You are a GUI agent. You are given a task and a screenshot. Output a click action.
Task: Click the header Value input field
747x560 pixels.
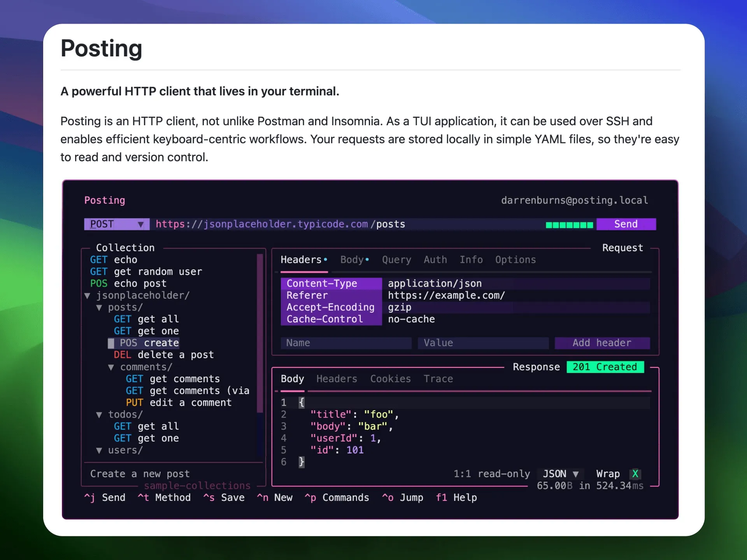point(482,343)
